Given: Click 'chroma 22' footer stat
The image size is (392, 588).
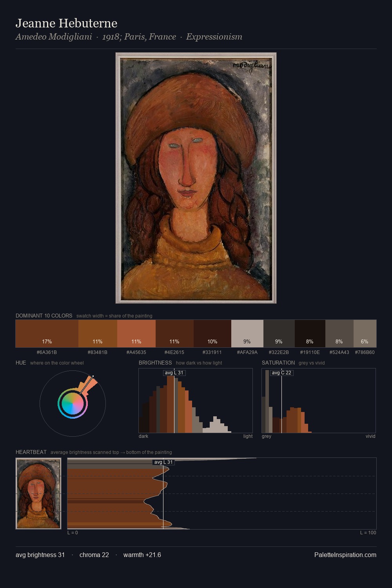Looking at the screenshot, I should (94, 555).
